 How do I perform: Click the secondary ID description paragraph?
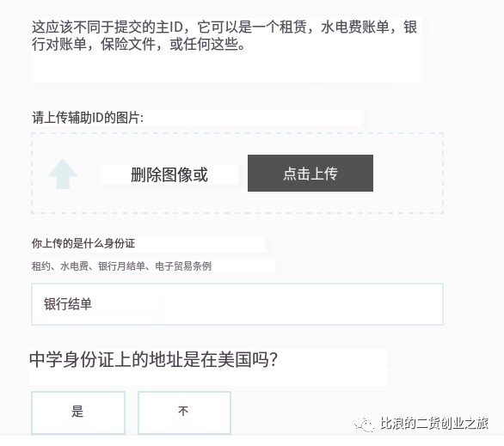tap(224, 35)
